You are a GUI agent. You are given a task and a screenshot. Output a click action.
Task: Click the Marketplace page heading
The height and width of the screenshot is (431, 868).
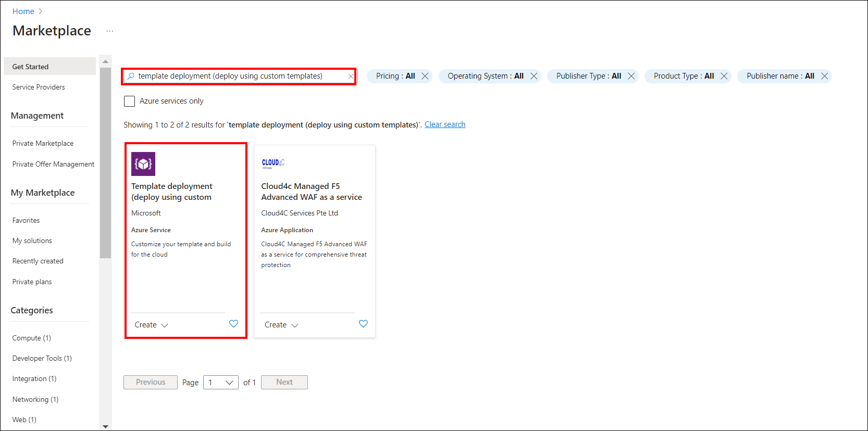coord(52,31)
